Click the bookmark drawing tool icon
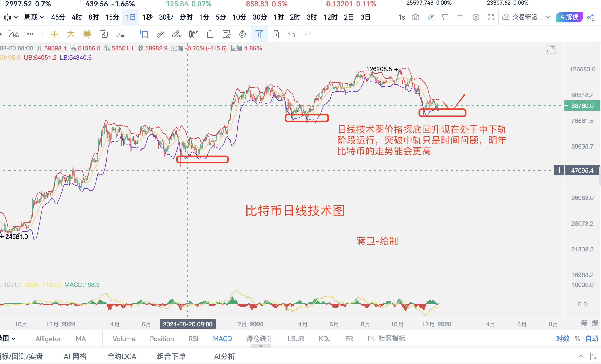Screen dimensions: 601x364 pos(144,34)
